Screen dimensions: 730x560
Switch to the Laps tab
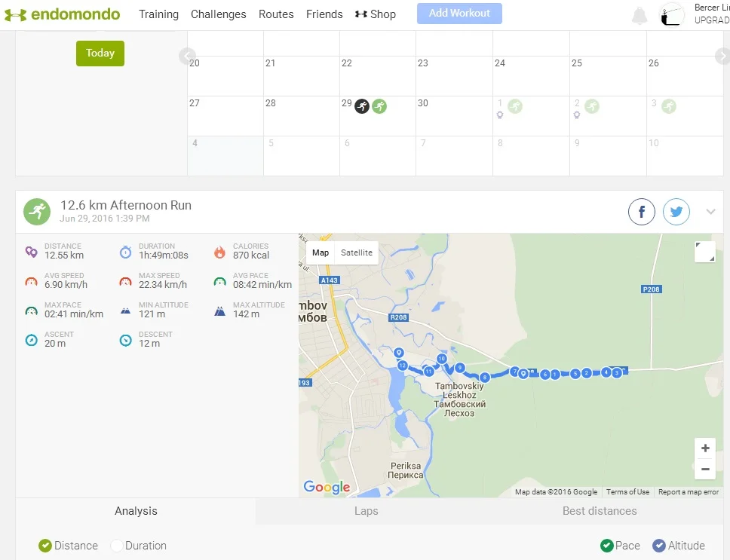point(366,511)
